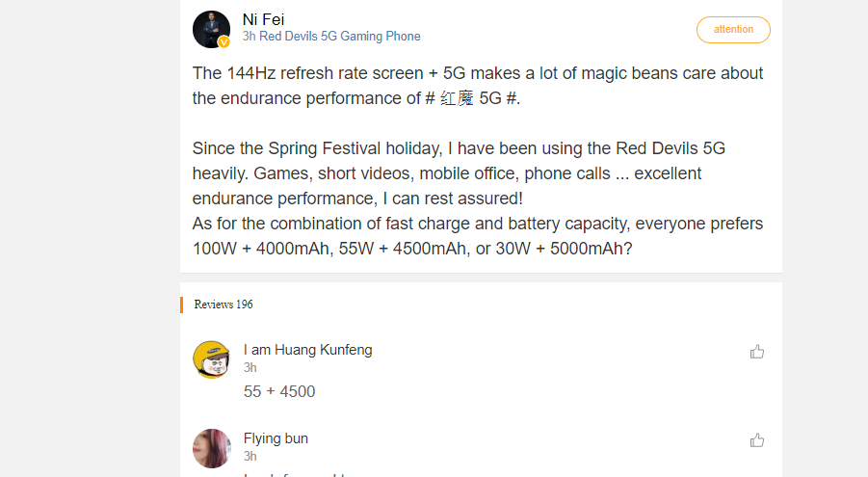Open Ni Fei's profile picture

pyautogui.click(x=211, y=29)
